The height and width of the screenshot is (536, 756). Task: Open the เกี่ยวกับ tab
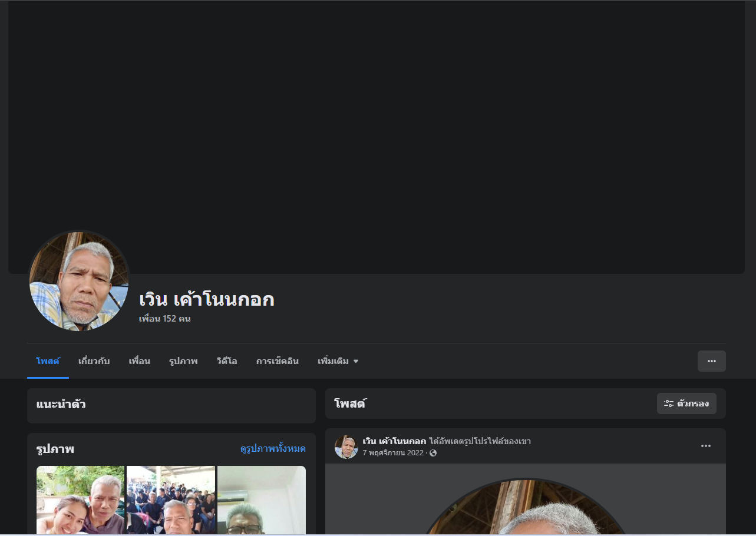point(94,361)
